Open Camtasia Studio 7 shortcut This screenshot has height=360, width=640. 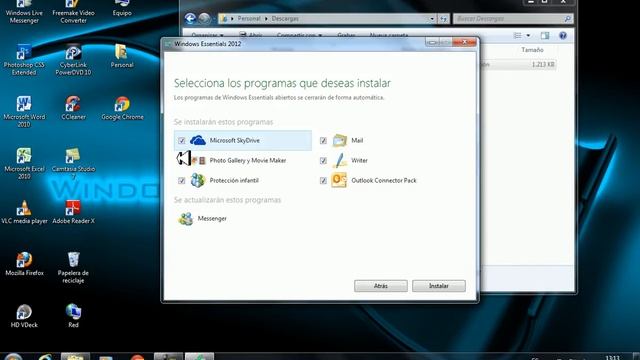tap(73, 163)
